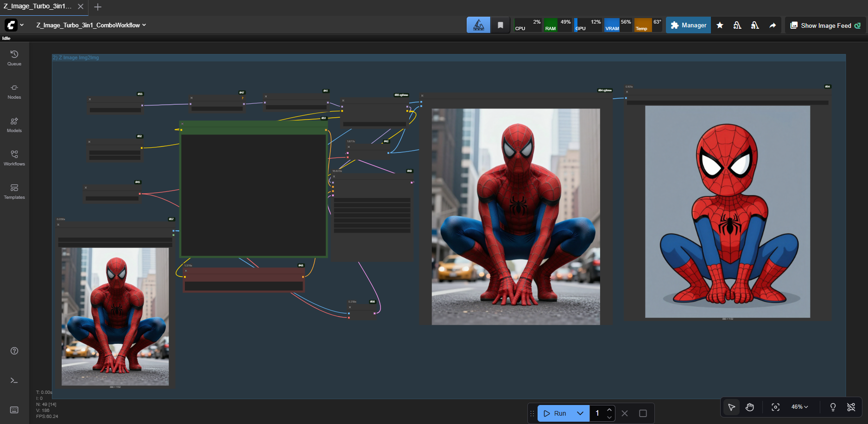The height and width of the screenshot is (424, 868).
Task: Click the ComfyUI logo menu button
Action: click(11, 25)
